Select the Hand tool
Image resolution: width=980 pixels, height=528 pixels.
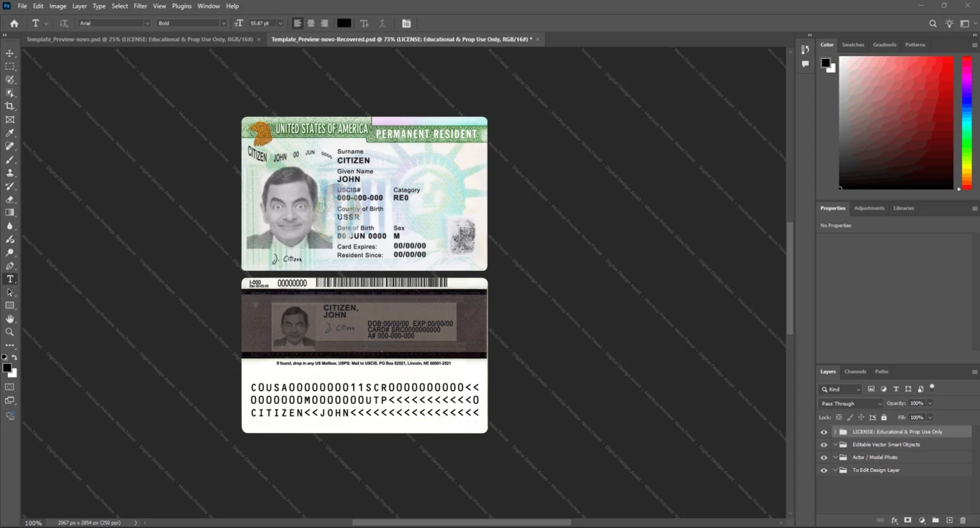coord(10,319)
